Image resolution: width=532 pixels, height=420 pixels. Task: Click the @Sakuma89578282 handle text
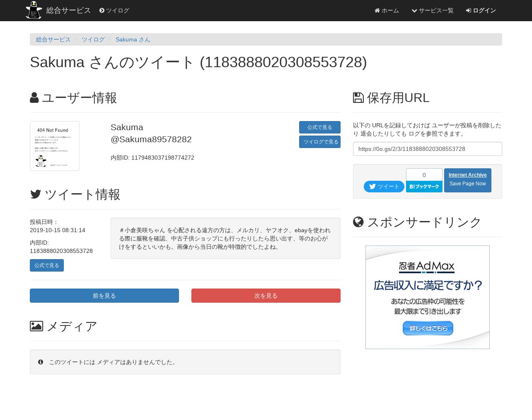click(151, 139)
